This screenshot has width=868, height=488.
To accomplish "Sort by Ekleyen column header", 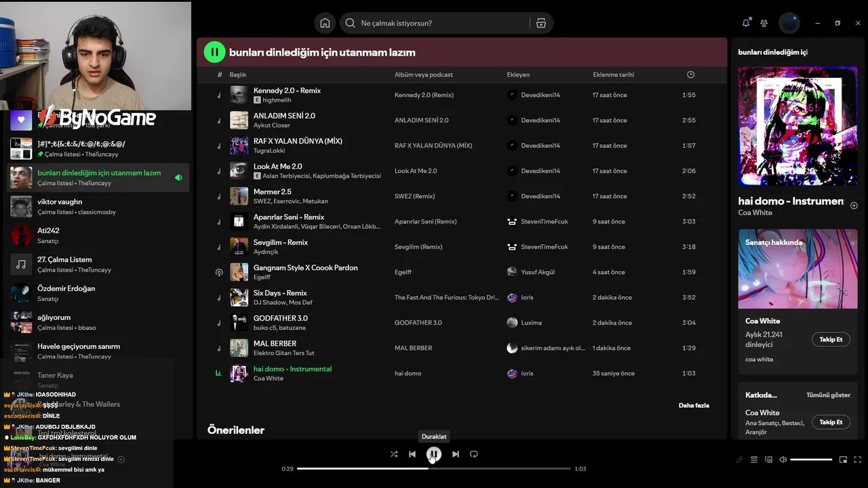I will coord(518,75).
